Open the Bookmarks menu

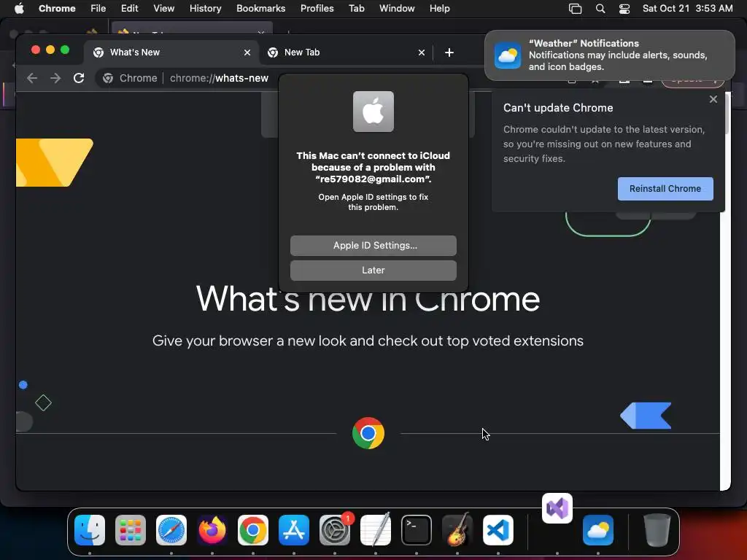[x=260, y=9]
